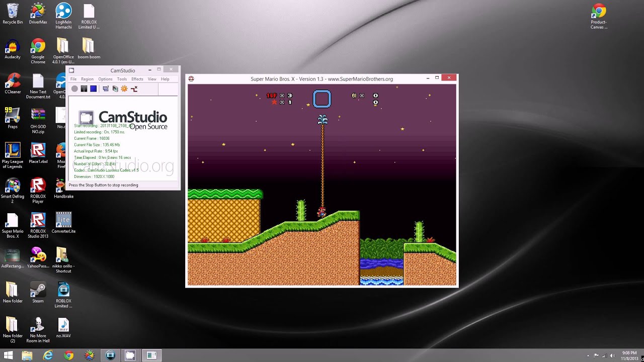Select the Google Chrome desktop shortcut
Viewport: 644px width, 362px height.
(x=38, y=51)
